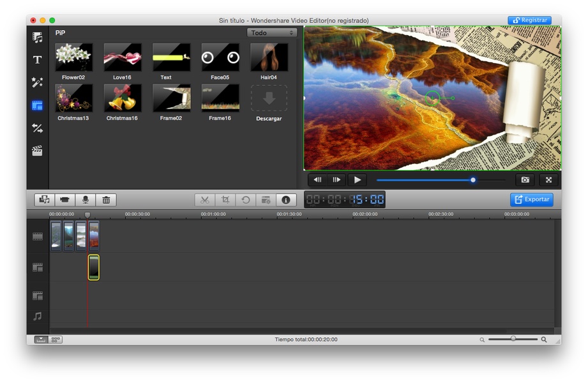Switch to timeline view mode

click(41, 340)
